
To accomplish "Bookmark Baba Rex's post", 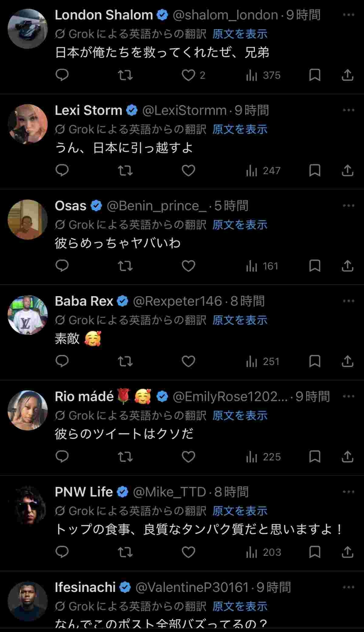I will (x=315, y=361).
